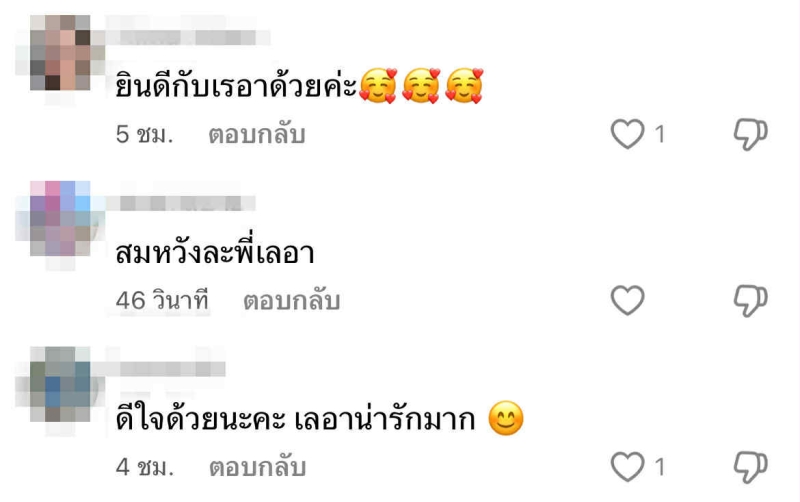
Task: Thumbs-down the "ดีใจด้วยนะคะ เลอาน่ารักมาก" comment
Action: click(751, 467)
